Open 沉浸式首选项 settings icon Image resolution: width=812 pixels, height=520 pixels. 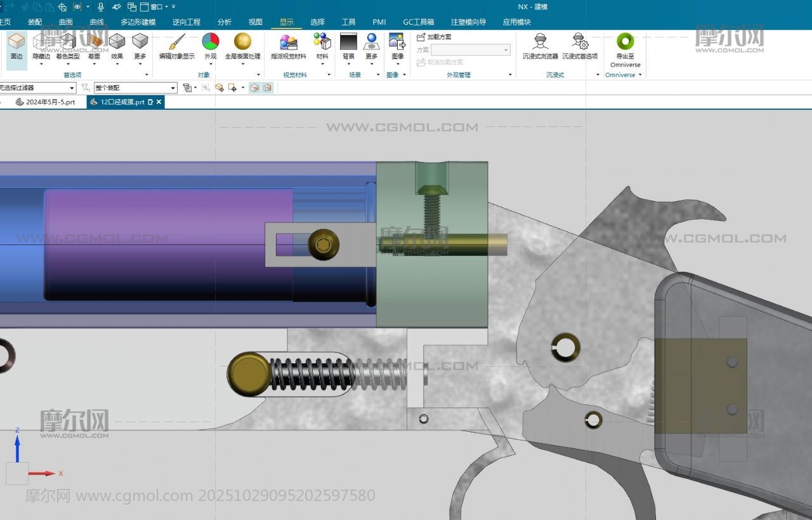click(579, 43)
